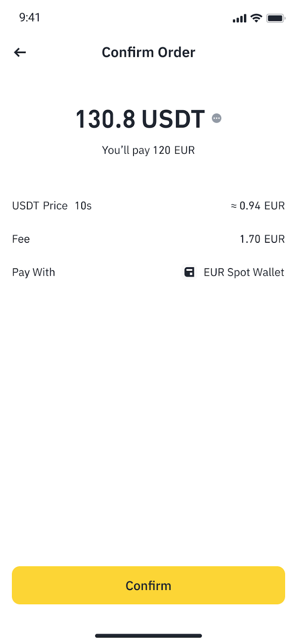
Task: Tap the You'll pay 120 EUR text
Action: (x=148, y=150)
